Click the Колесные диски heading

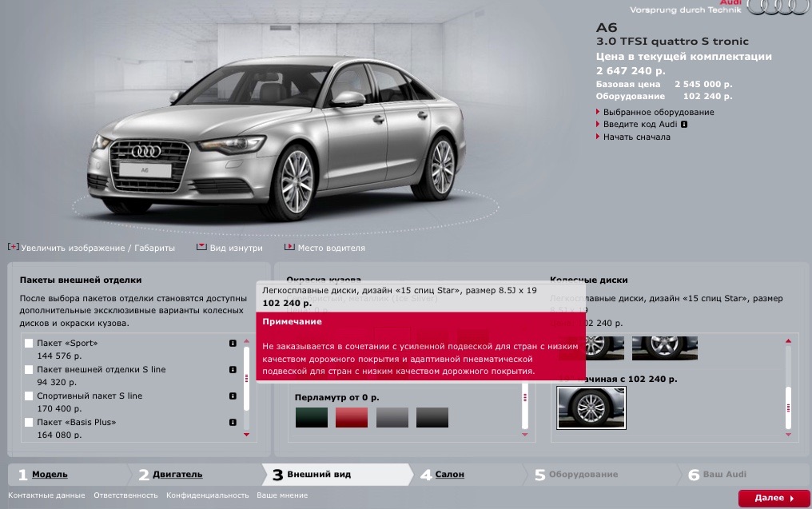pos(589,280)
